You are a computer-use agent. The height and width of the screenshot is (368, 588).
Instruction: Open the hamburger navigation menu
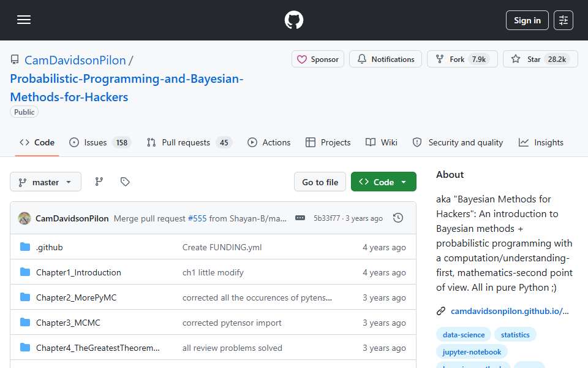pyautogui.click(x=24, y=20)
